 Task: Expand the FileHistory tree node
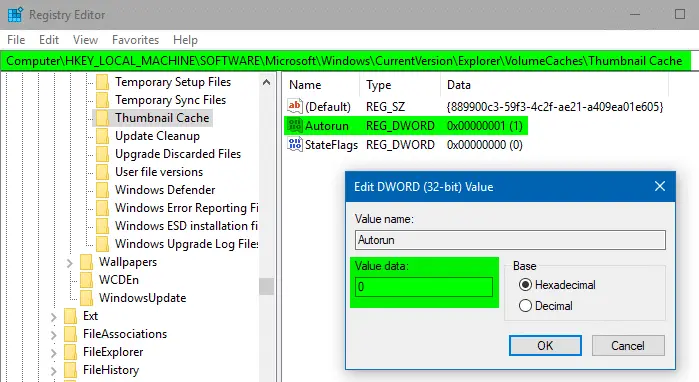pos(53,371)
